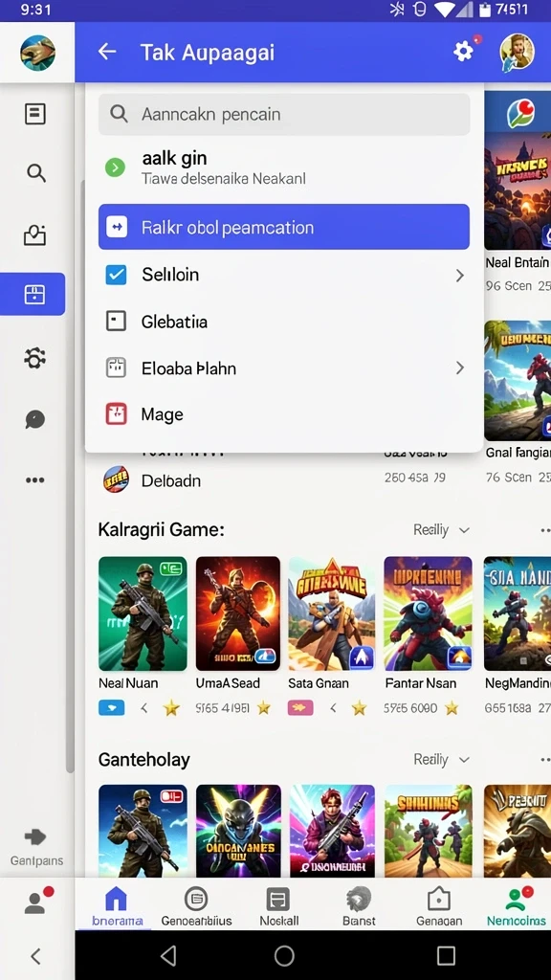The height and width of the screenshot is (980, 551).
Task: Click the Kalragrii Game: section heading
Action: (161, 530)
